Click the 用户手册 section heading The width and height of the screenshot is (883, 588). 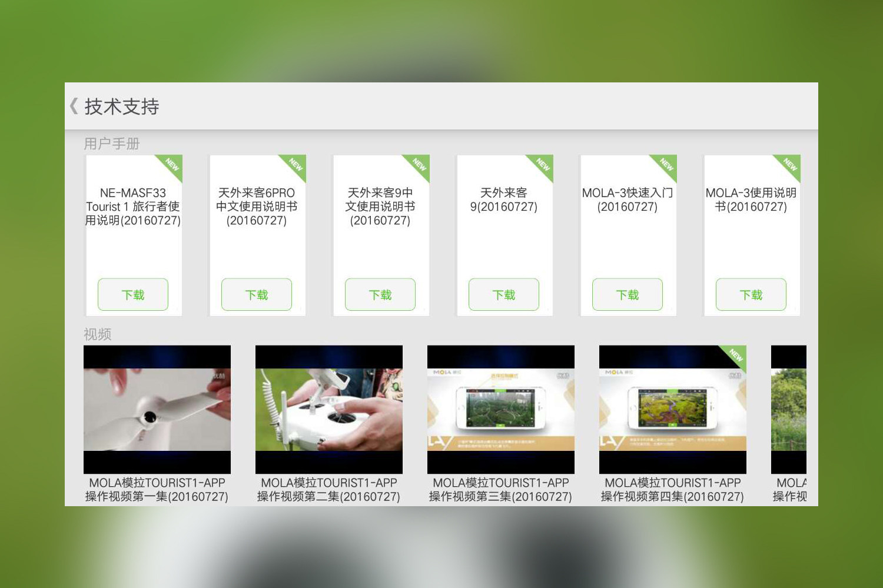click(112, 144)
